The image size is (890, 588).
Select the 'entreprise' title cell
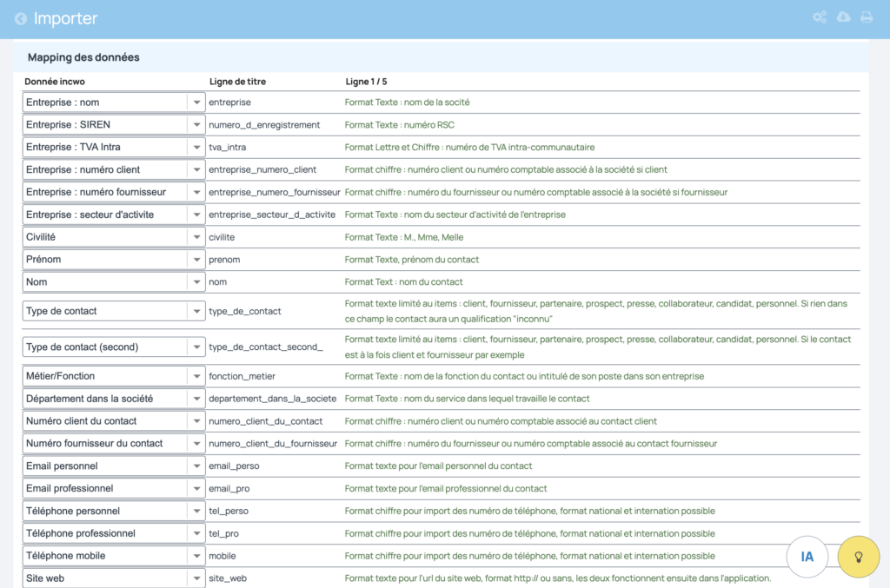229,102
